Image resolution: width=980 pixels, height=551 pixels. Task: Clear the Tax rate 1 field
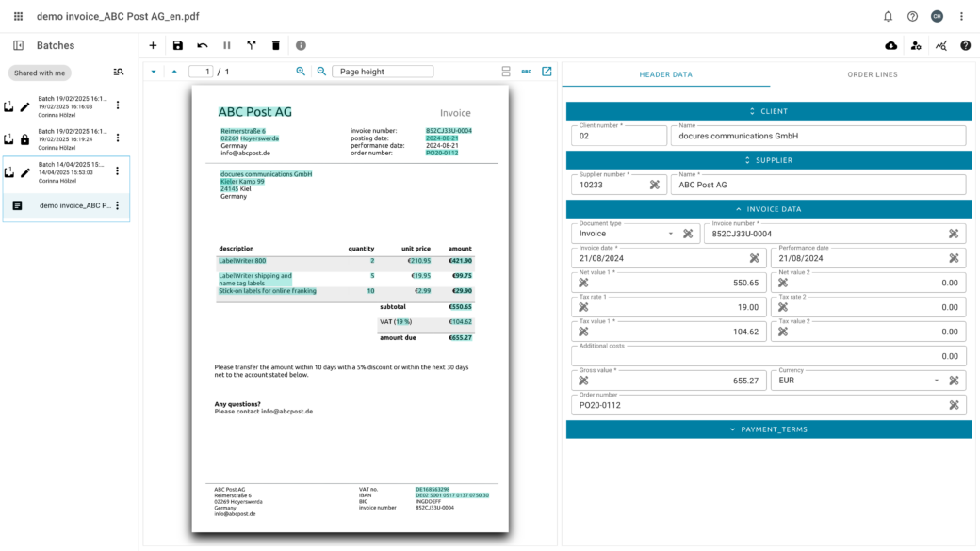pos(583,307)
